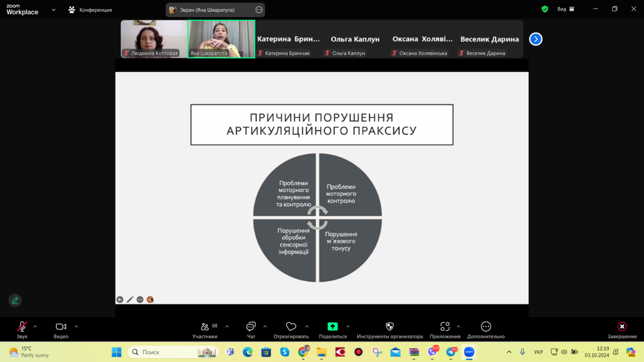Click the green Поделиться share screen icon
This screenshot has width=644, height=362.
click(333, 326)
